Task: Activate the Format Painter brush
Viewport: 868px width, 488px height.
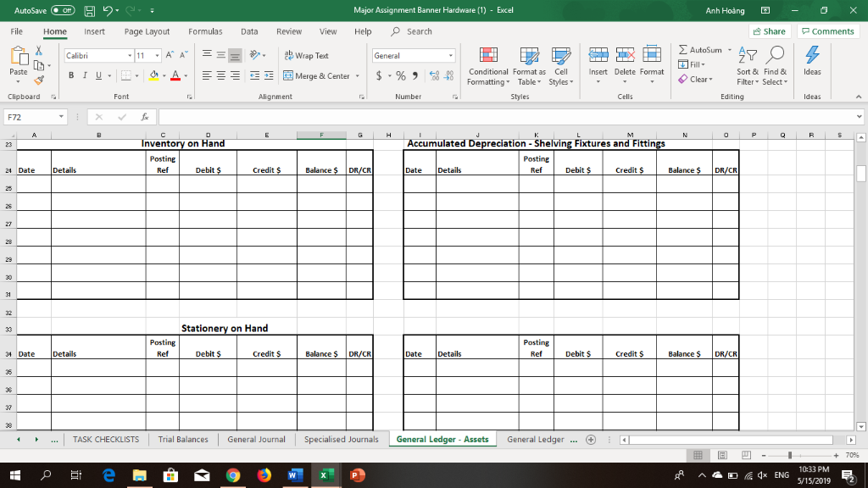Action: tap(39, 80)
